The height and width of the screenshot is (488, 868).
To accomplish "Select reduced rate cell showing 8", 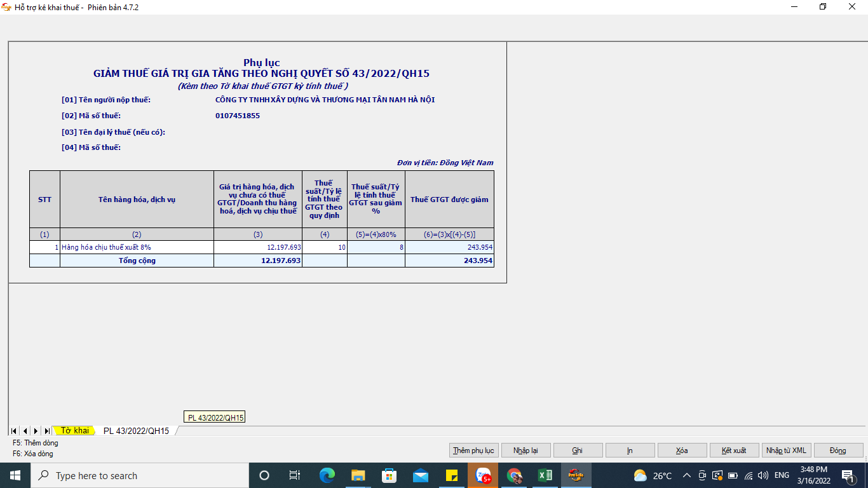I will 376,247.
